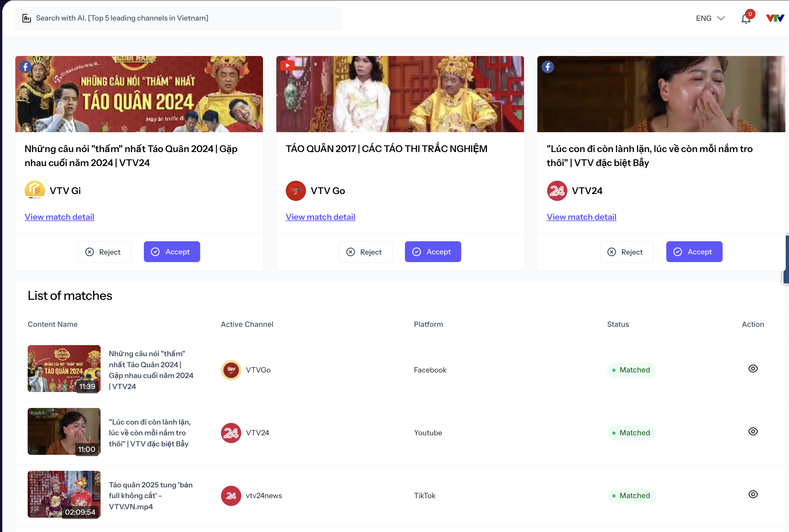Focus the Search with AI field
789x532 pixels.
coord(178,18)
